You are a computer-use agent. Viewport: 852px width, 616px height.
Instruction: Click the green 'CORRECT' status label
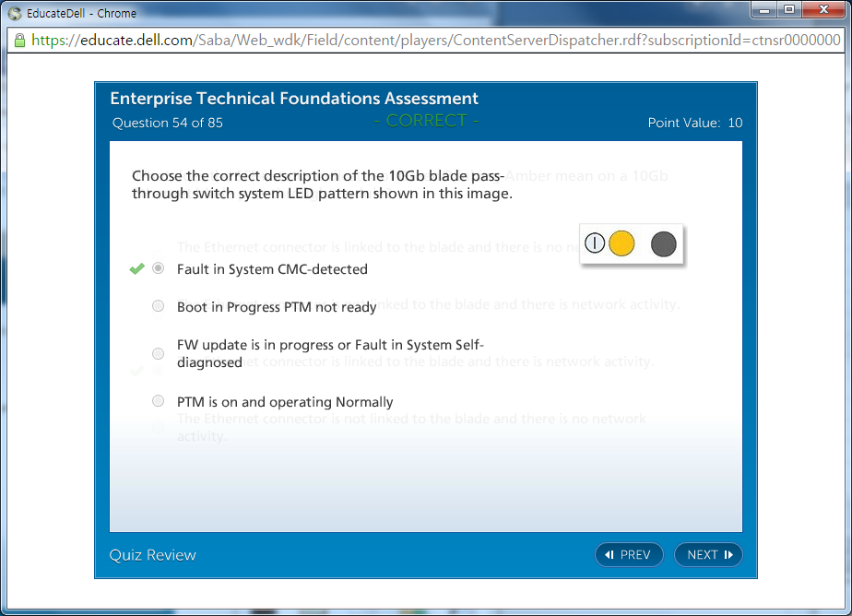[426, 121]
